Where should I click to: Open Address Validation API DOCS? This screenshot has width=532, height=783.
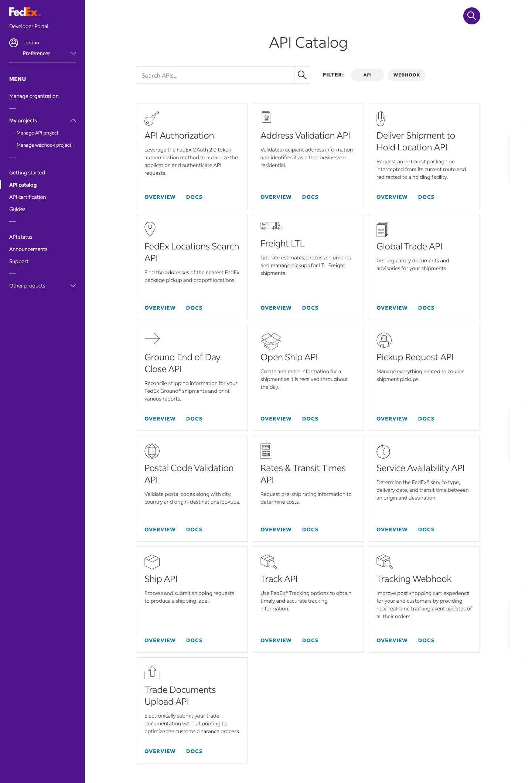(310, 197)
